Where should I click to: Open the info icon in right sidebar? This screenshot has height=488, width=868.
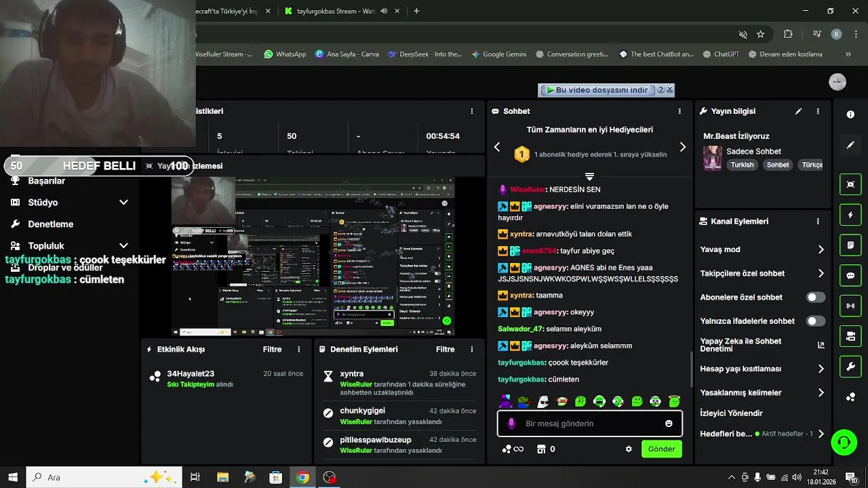pos(850,115)
